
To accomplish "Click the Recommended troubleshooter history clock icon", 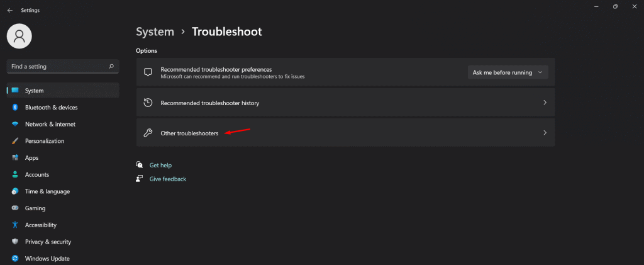I will click(148, 103).
